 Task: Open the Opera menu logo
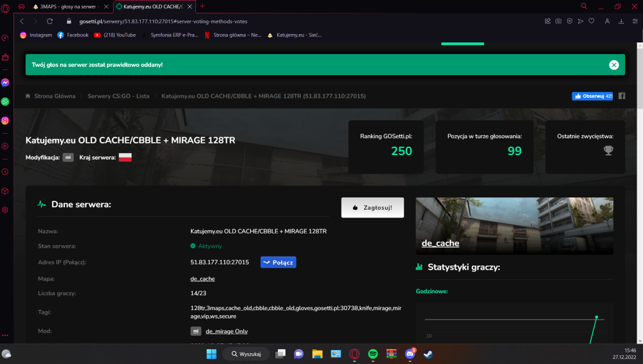click(x=5, y=8)
